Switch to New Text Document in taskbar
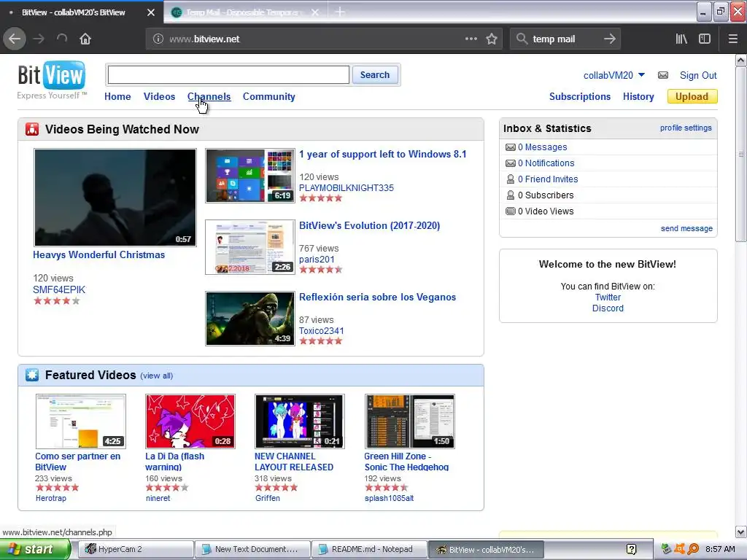This screenshot has height=560, width=747. pyautogui.click(x=252, y=549)
